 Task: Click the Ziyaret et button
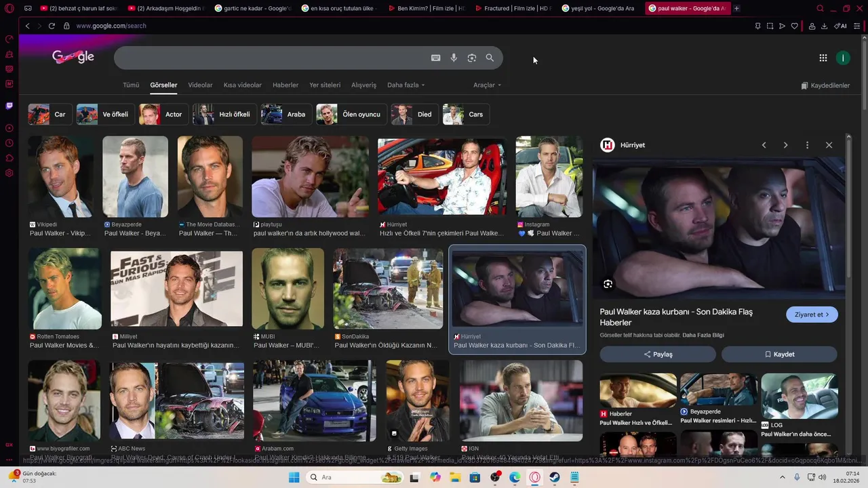(x=812, y=314)
